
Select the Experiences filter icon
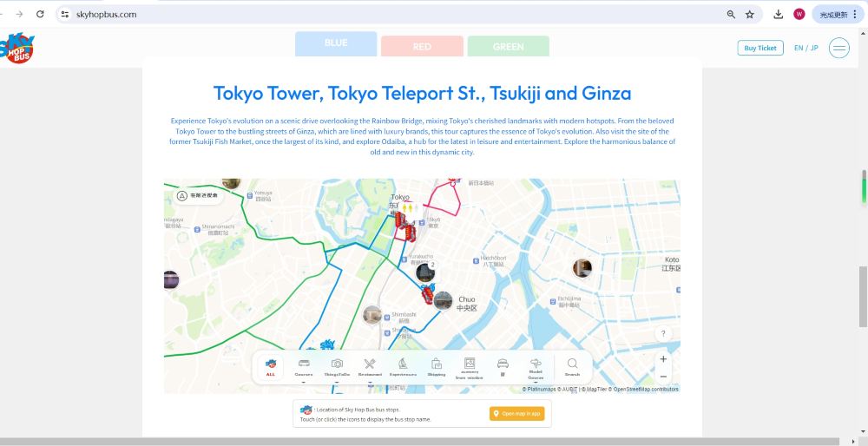click(x=403, y=367)
